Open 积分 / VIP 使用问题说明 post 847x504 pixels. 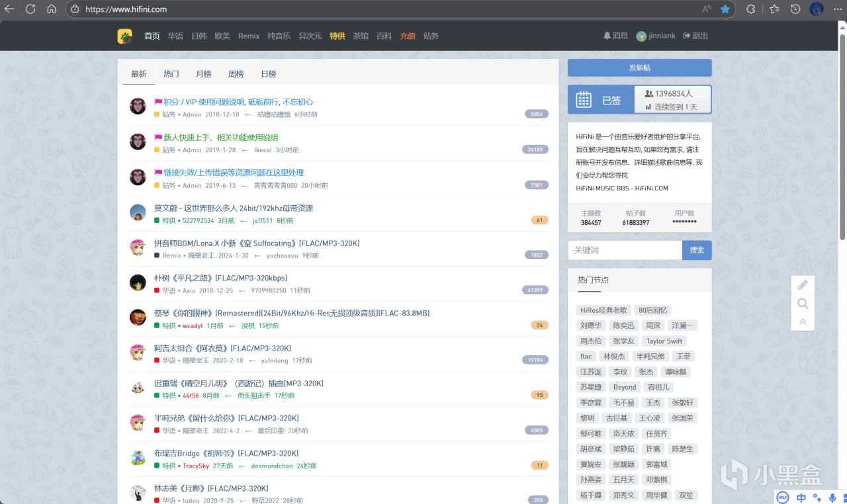[238, 102]
